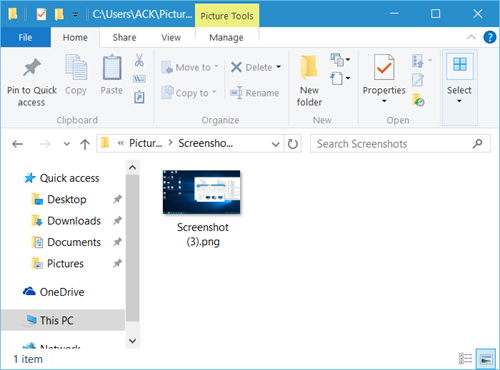Click the Search Screenshots input field

tap(400, 144)
